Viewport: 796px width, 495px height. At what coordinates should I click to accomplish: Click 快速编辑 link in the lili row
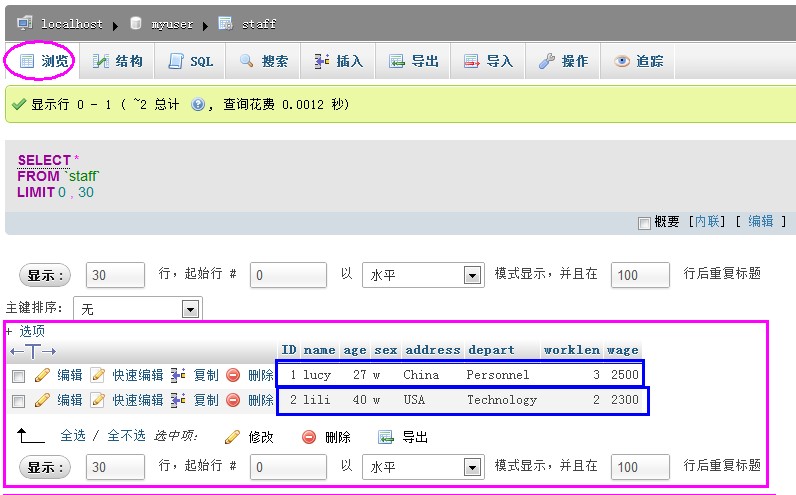tap(138, 400)
